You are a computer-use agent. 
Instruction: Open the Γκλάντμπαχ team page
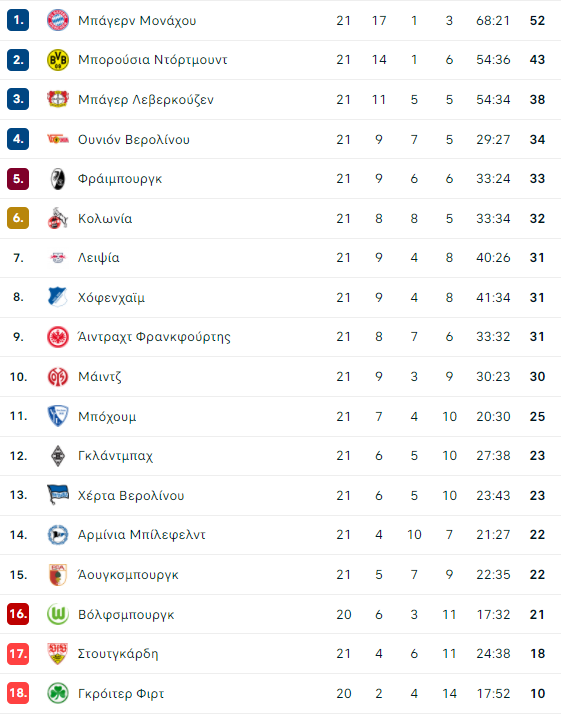[x=115, y=456]
